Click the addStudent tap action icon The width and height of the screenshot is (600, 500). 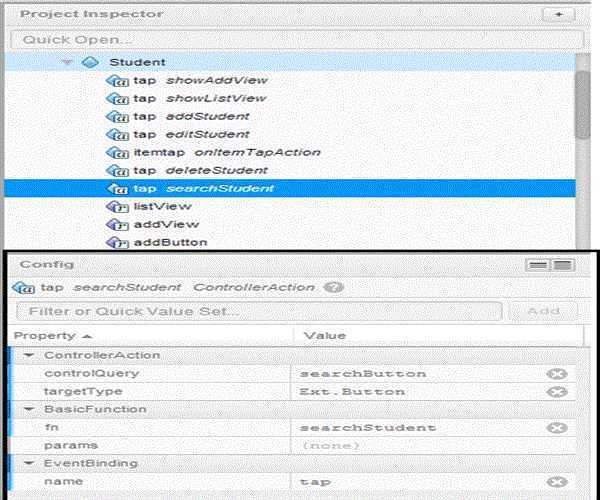pos(117,116)
